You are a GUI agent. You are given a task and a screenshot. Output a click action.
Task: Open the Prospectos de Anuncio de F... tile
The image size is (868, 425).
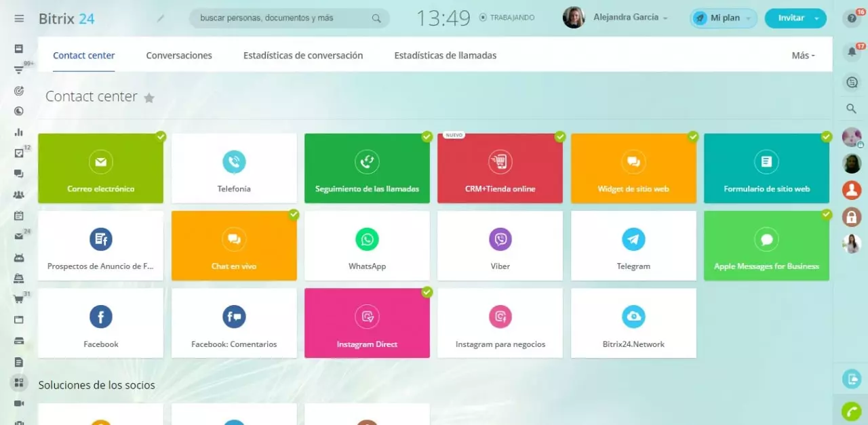pyautogui.click(x=100, y=245)
